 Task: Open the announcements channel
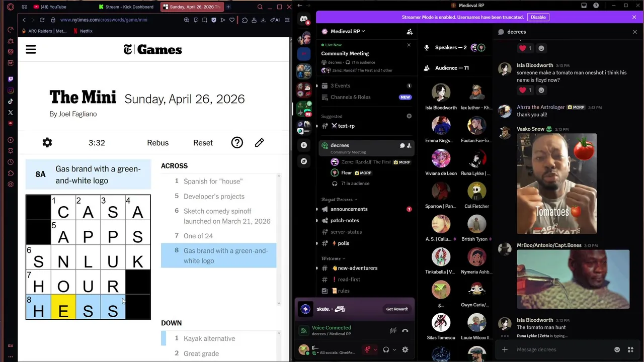[x=366, y=209]
